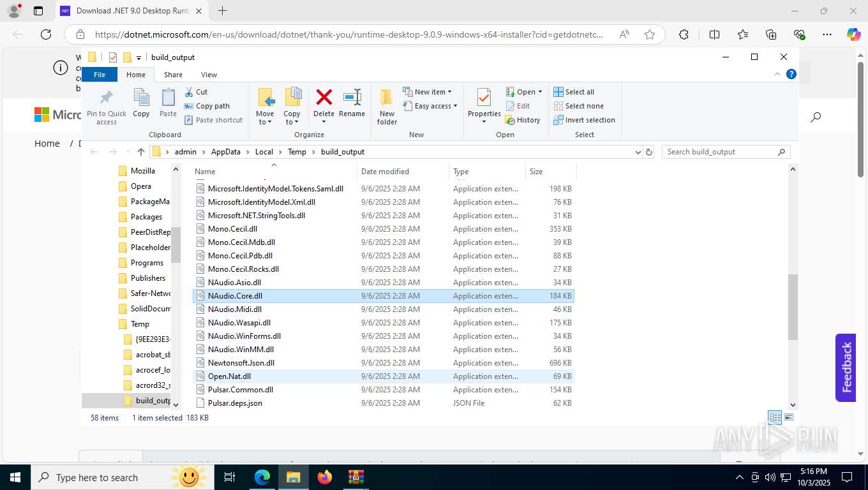Click Home breadcrumb on Microsoft webpage
868x490 pixels.
(x=47, y=144)
